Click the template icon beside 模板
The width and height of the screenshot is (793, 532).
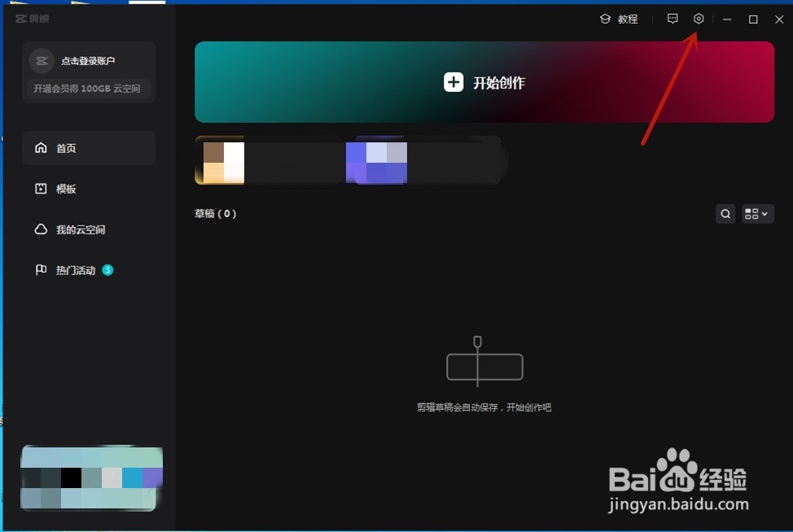pyautogui.click(x=41, y=189)
